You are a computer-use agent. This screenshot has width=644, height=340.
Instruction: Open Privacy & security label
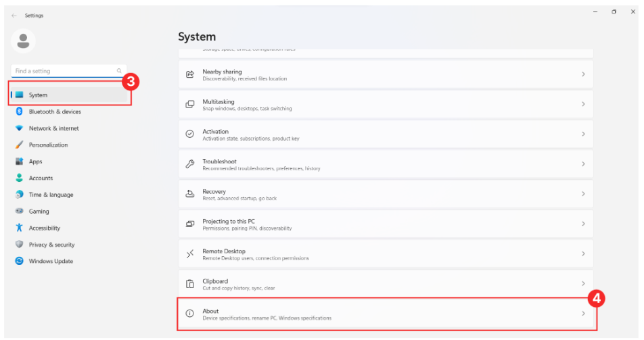click(51, 245)
